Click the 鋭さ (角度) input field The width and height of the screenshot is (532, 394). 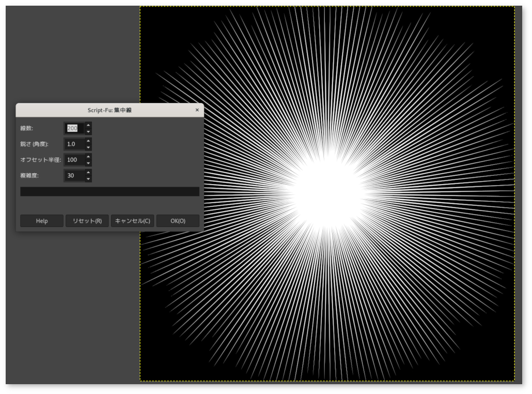coord(74,144)
